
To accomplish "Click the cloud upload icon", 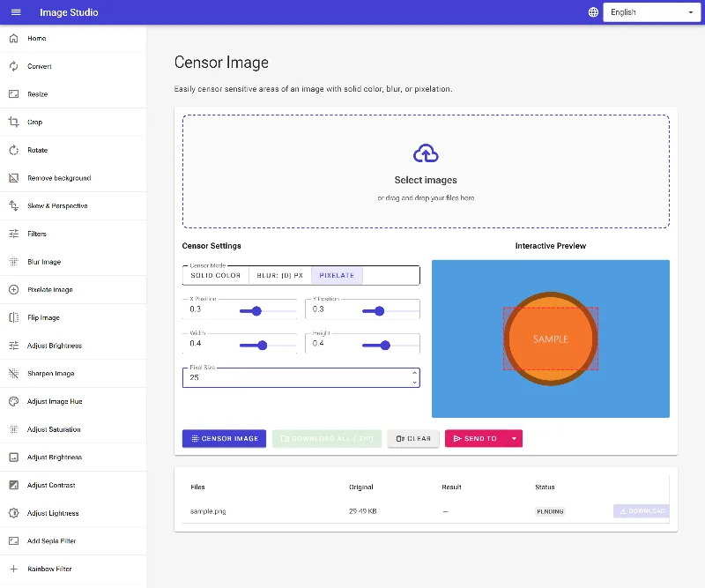I will (426, 153).
